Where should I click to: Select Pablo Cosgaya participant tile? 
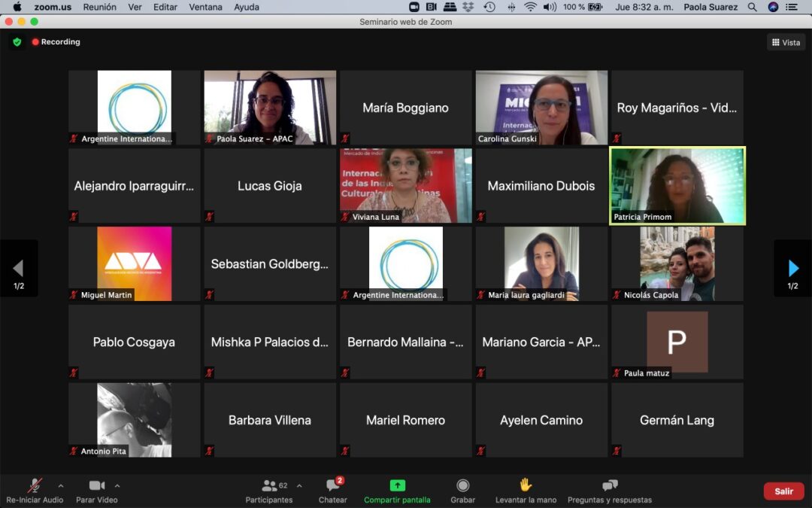134,342
